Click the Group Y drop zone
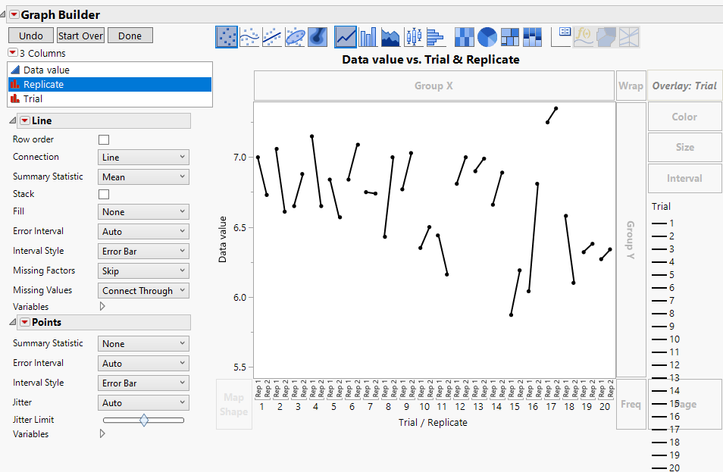Screen dimensions: 723x472 point(631,239)
